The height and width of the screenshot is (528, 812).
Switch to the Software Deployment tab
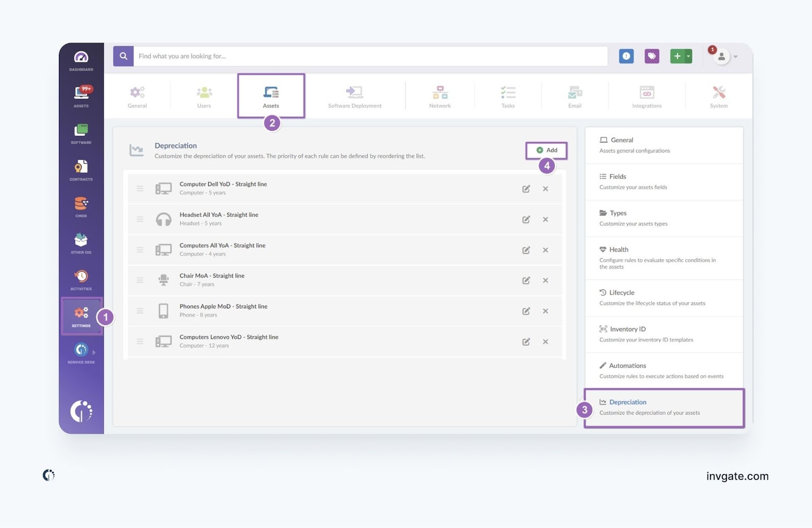[355, 96]
